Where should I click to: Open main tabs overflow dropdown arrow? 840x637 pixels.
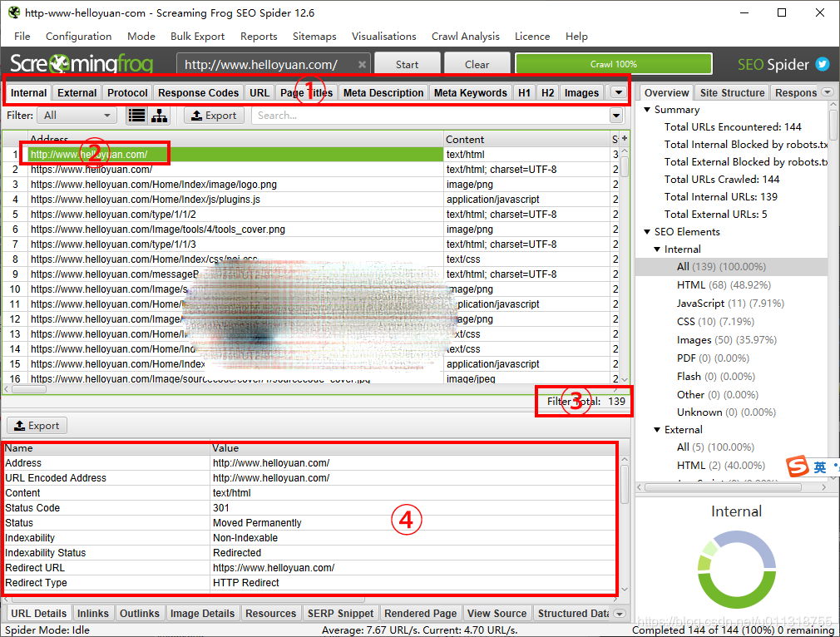619,92
